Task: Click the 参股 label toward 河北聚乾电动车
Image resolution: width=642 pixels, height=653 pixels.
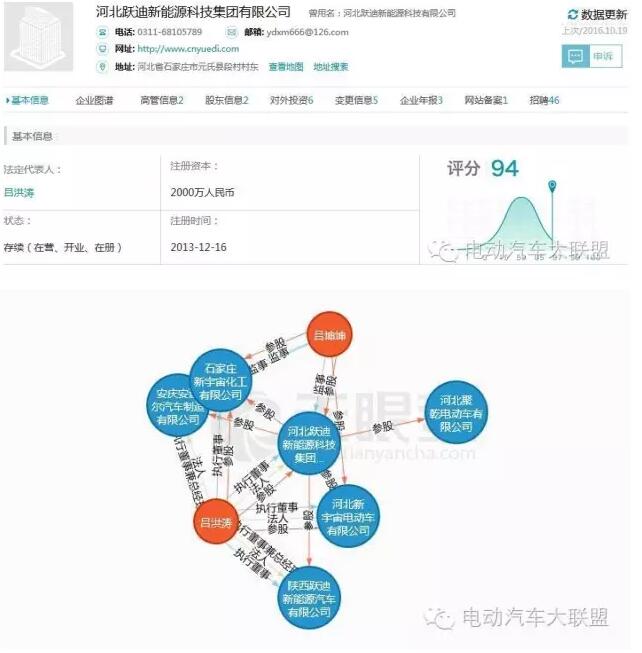Action: pos(382,427)
